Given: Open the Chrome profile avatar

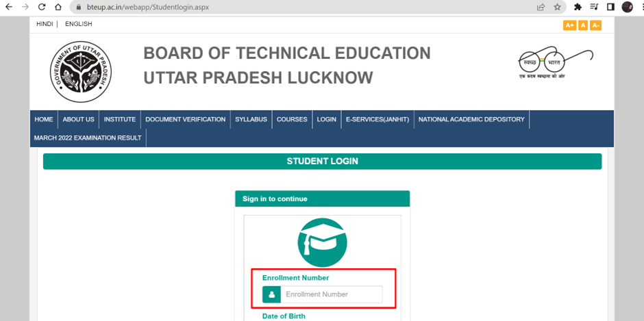Looking at the screenshot, I should [x=627, y=7].
